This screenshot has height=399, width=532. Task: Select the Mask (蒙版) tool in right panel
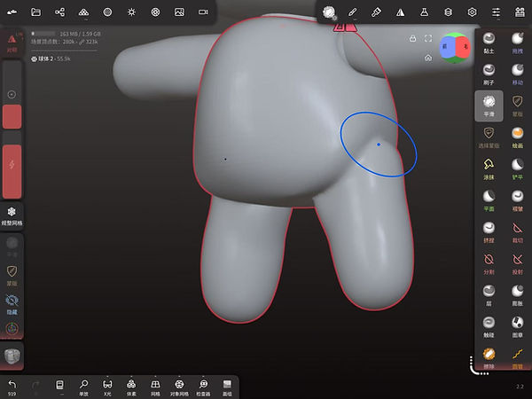517,106
